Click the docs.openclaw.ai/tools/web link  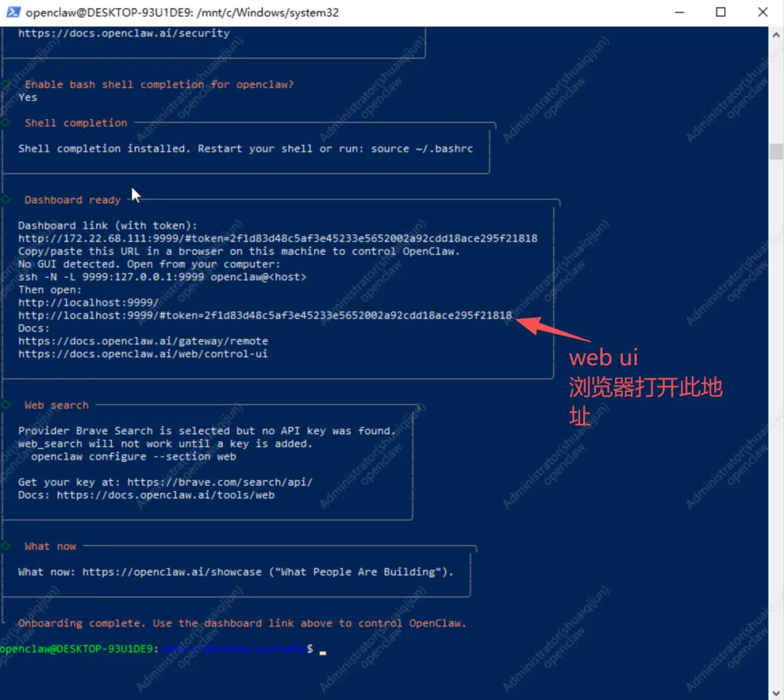pos(166,495)
